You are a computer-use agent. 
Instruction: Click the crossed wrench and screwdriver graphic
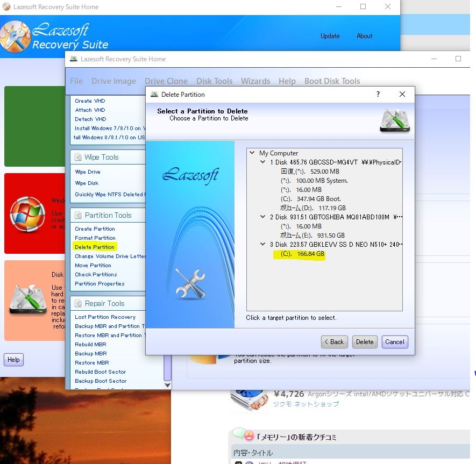[190, 284]
